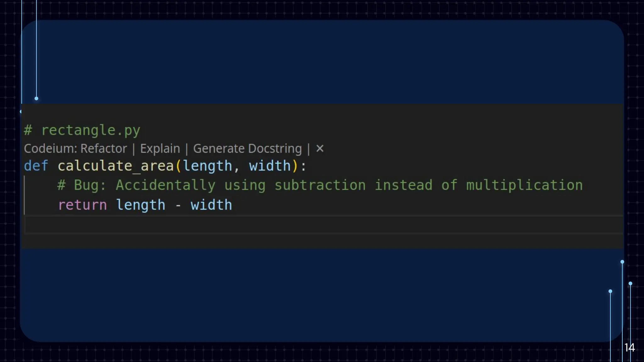Click 'length' in the return statement
Viewport: 644px width, 362px height.
pos(141,205)
